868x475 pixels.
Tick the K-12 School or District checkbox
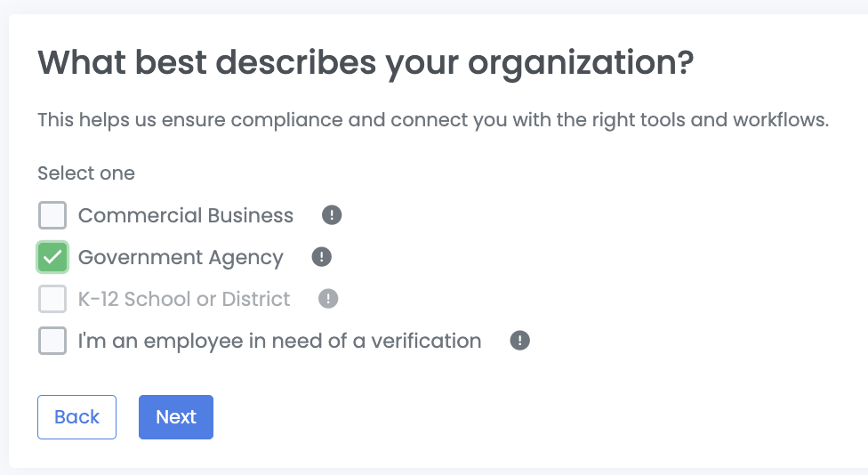pyautogui.click(x=52, y=299)
